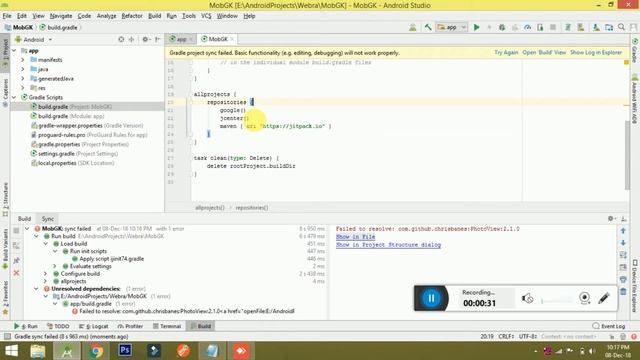
Task: Click the recorder webcam icon
Action: click(584, 298)
